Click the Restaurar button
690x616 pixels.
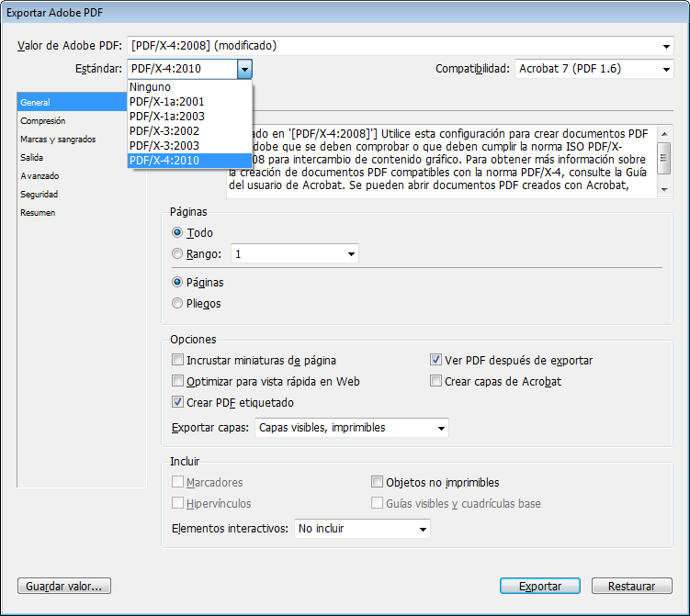pos(632,586)
